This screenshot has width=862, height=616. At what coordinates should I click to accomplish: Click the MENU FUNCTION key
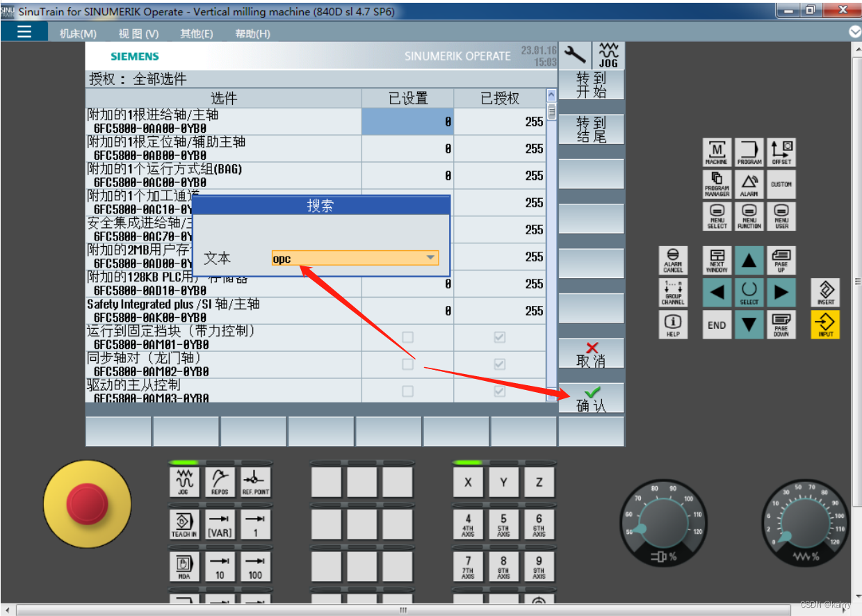coord(749,216)
